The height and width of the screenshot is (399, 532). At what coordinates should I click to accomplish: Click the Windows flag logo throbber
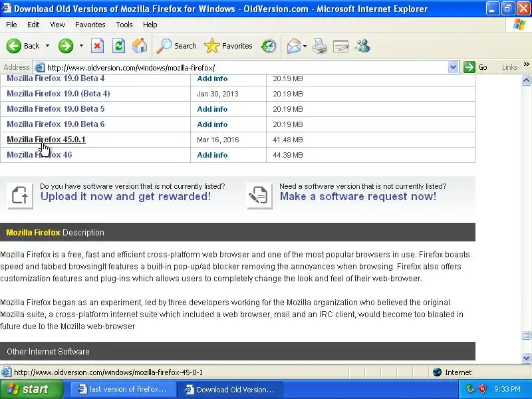click(x=519, y=25)
